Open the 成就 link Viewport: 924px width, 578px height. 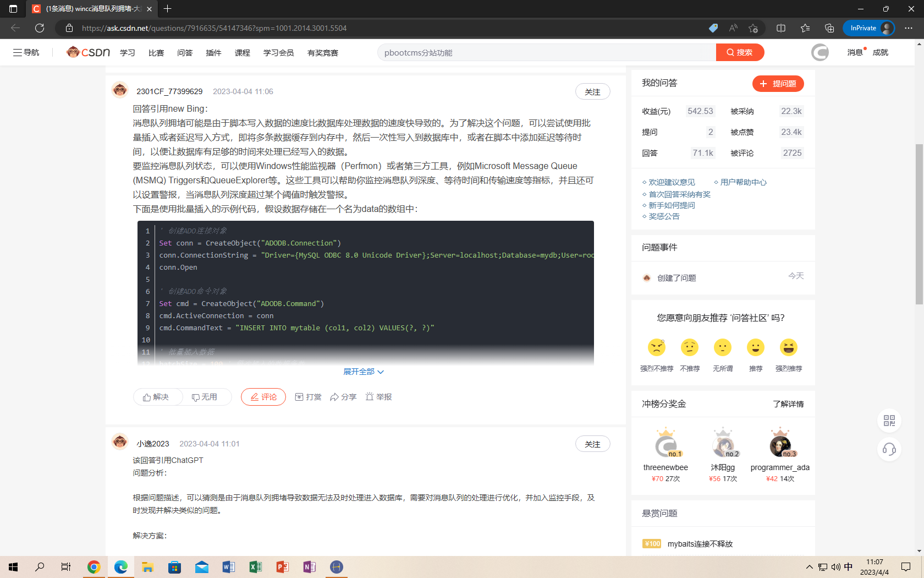881,52
